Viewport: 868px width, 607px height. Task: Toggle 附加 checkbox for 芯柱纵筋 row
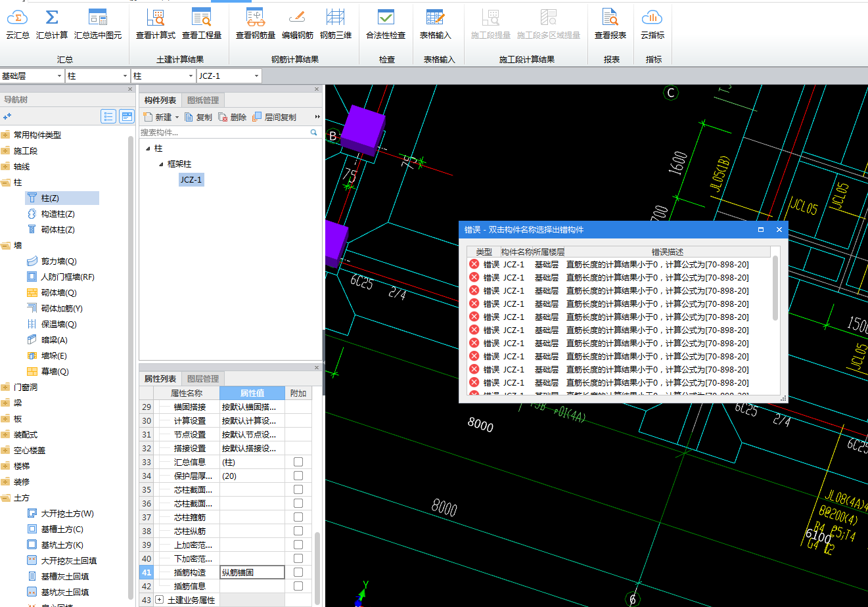[298, 531]
